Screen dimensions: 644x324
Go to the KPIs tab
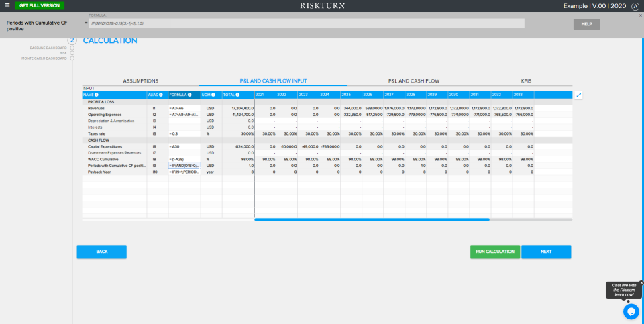(x=527, y=80)
